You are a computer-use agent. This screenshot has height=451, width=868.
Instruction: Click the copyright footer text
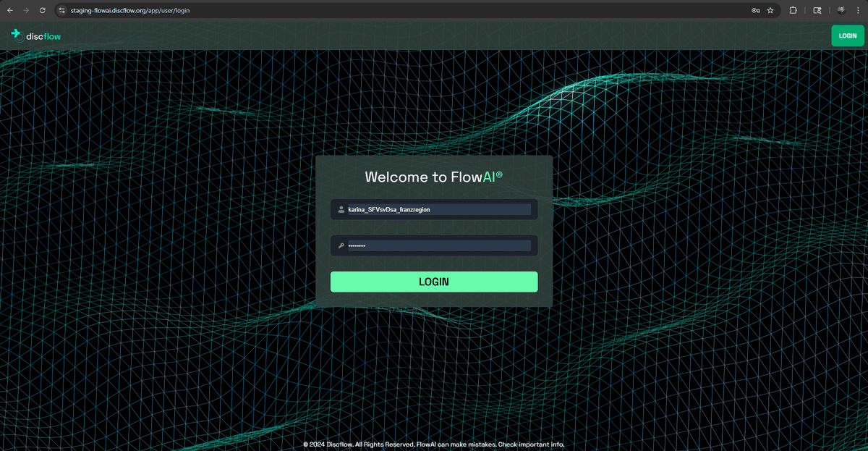[x=434, y=444]
